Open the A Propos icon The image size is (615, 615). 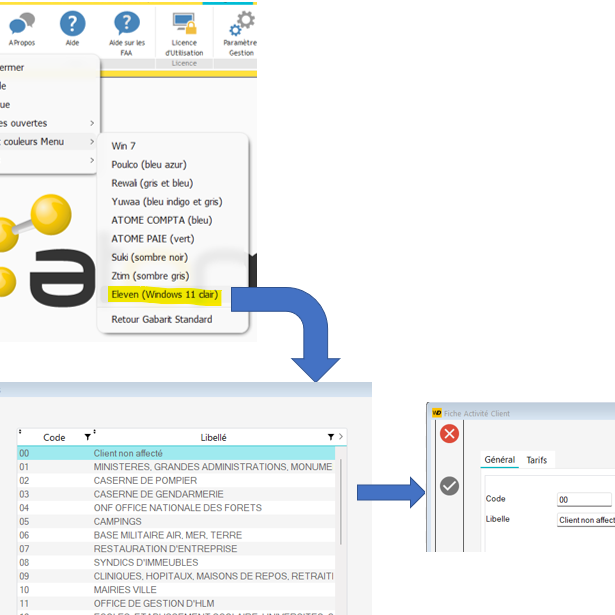(21, 24)
